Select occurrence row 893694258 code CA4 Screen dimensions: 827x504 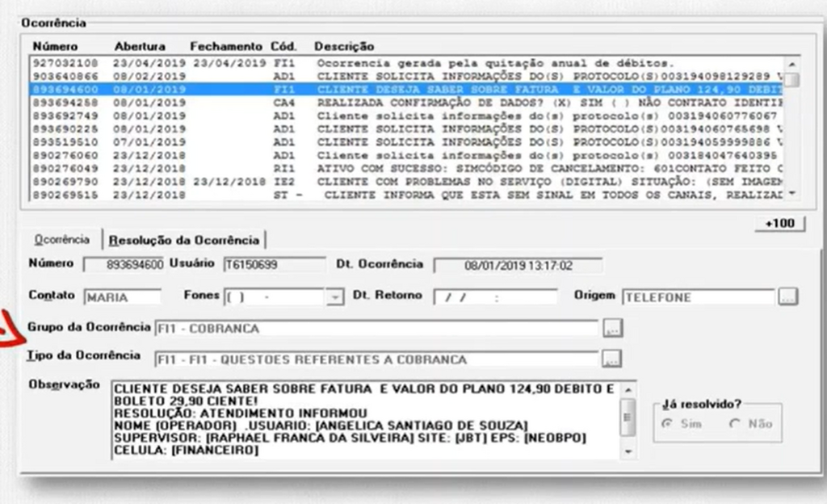[x=406, y=103]
